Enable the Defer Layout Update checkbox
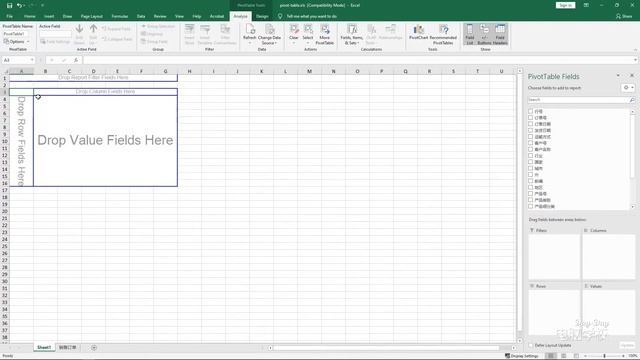The height and width of the screenshot is (360, 640). (531, 345)
